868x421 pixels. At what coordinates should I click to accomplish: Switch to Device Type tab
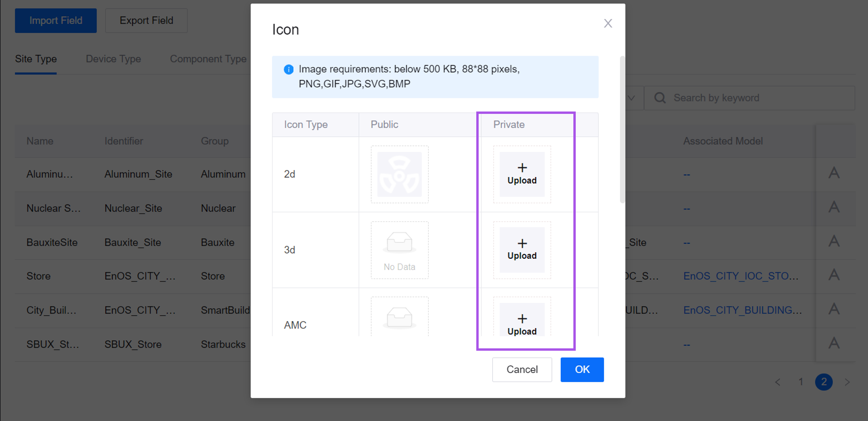pos(113,59)
